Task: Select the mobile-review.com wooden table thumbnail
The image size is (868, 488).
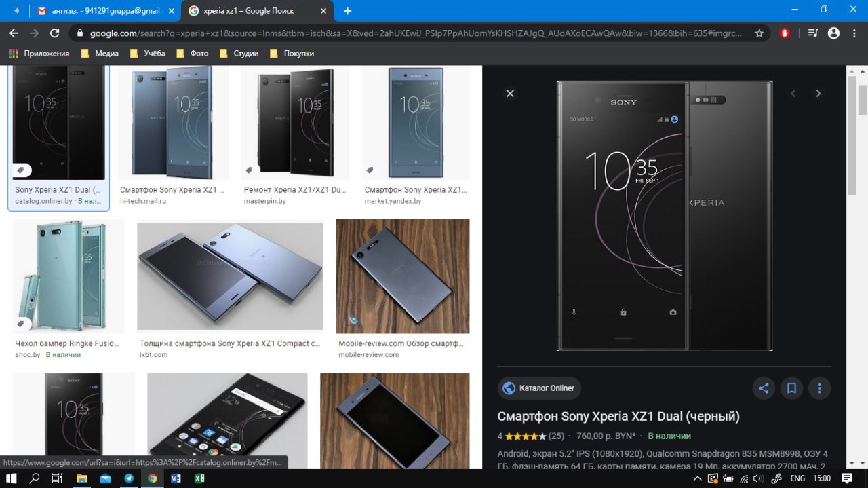Action: coord(403,276)
